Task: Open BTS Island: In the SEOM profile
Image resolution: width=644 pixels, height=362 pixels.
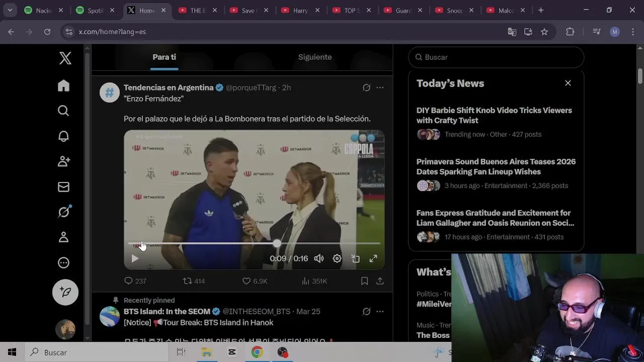Action: pos(167,311)
